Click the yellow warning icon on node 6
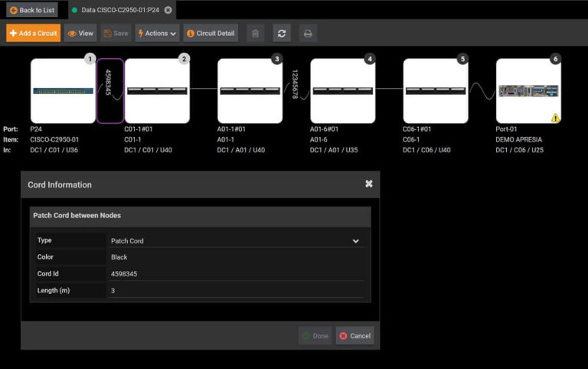588x369 pixels. click(554, 118)
